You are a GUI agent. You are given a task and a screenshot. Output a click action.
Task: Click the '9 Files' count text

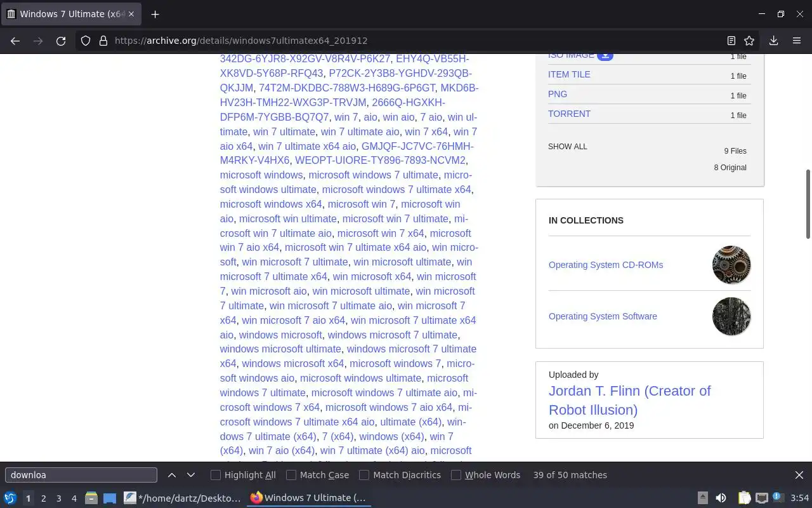(735, 151)
